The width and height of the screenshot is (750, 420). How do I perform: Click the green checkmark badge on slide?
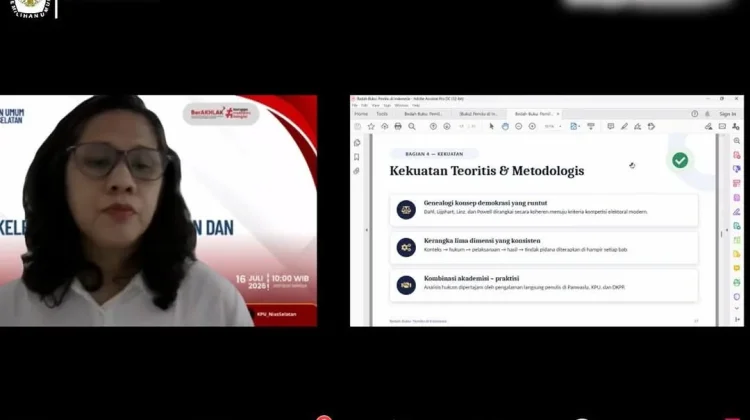click(x=680, y=160)
